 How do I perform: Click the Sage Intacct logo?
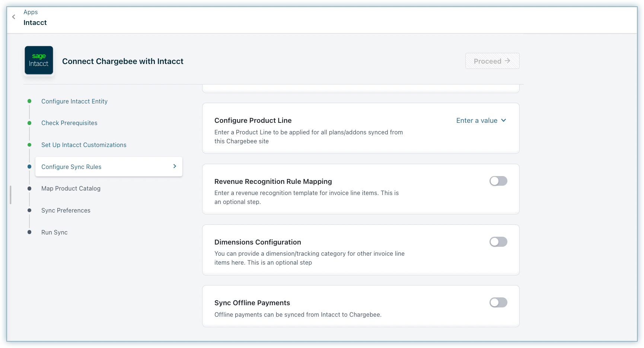pyautogui.click(x=39, y=60)
